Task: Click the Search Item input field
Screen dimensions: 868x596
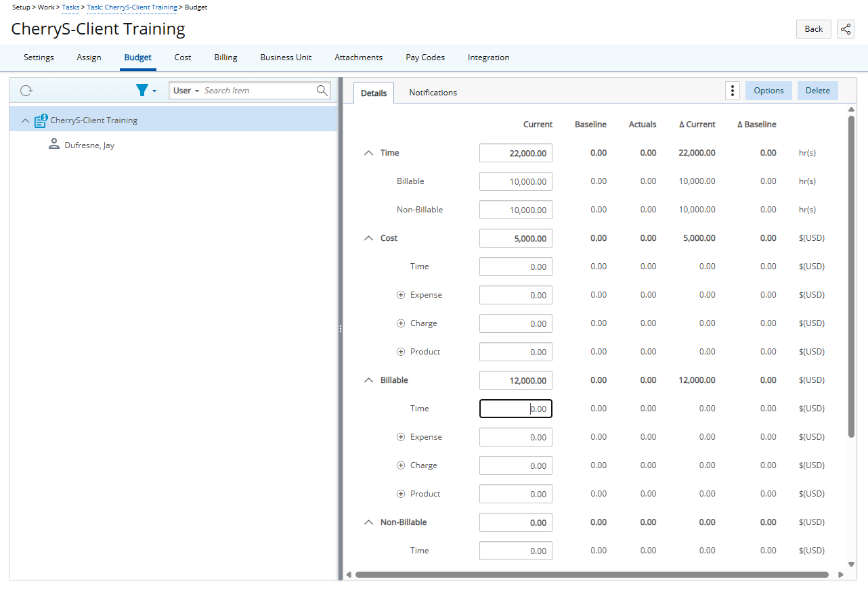Action: coord(259,91)
